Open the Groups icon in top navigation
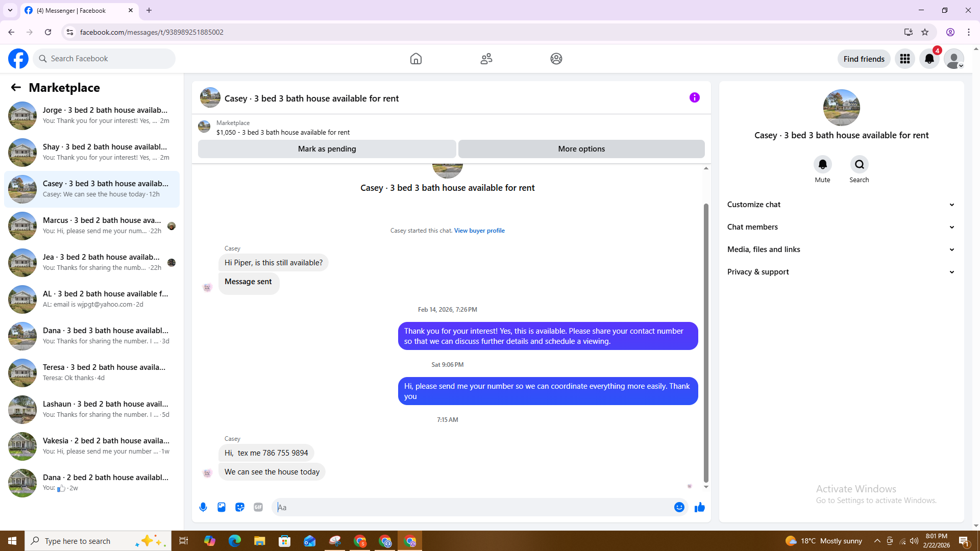 (556, 59)
